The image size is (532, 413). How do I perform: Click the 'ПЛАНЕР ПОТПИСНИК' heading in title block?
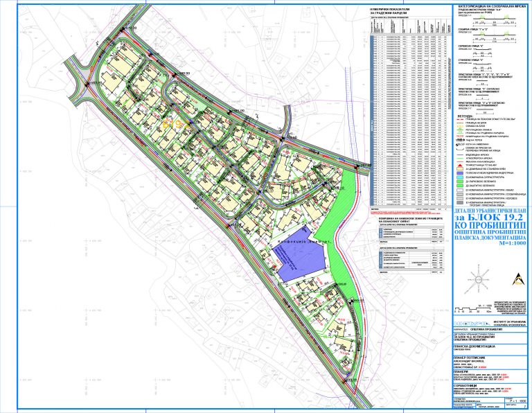coord(469,358)
